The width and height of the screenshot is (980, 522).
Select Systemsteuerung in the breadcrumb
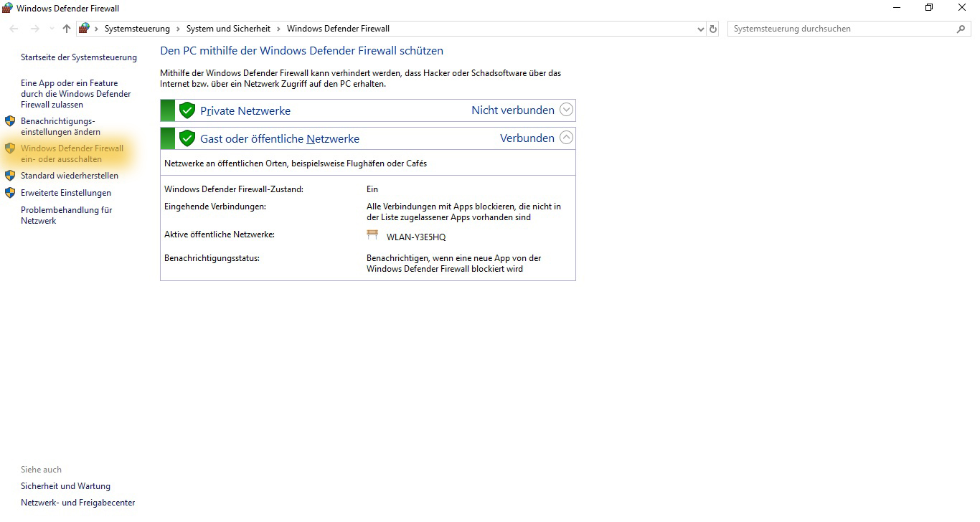137,29
